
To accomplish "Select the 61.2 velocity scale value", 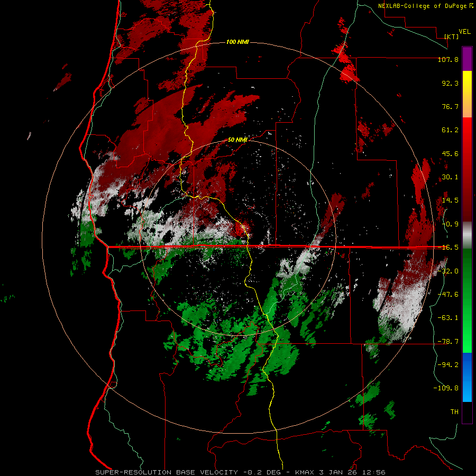I will click(x=450, y=130).
